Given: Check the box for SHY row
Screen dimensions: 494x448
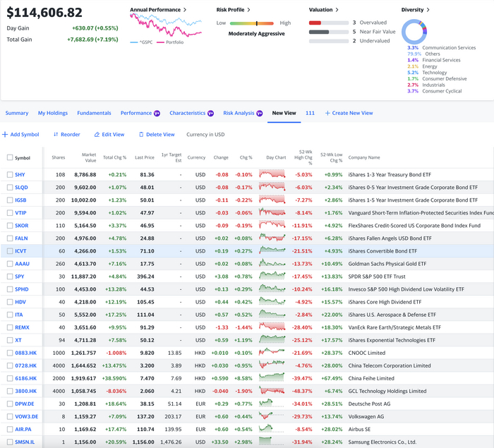Looking at the screenshot, I should pyautogui.click(x=10, y=175).
